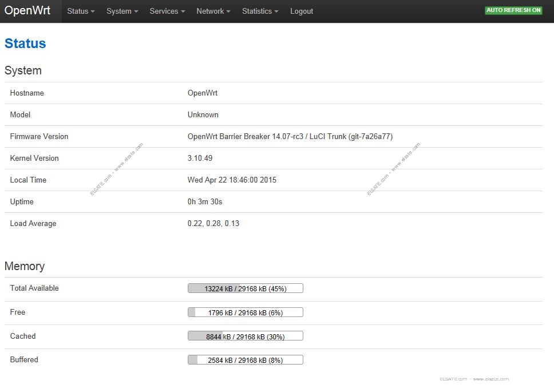Select the Memory section heading
Screen dimensions: 554x392
[25, 266]
